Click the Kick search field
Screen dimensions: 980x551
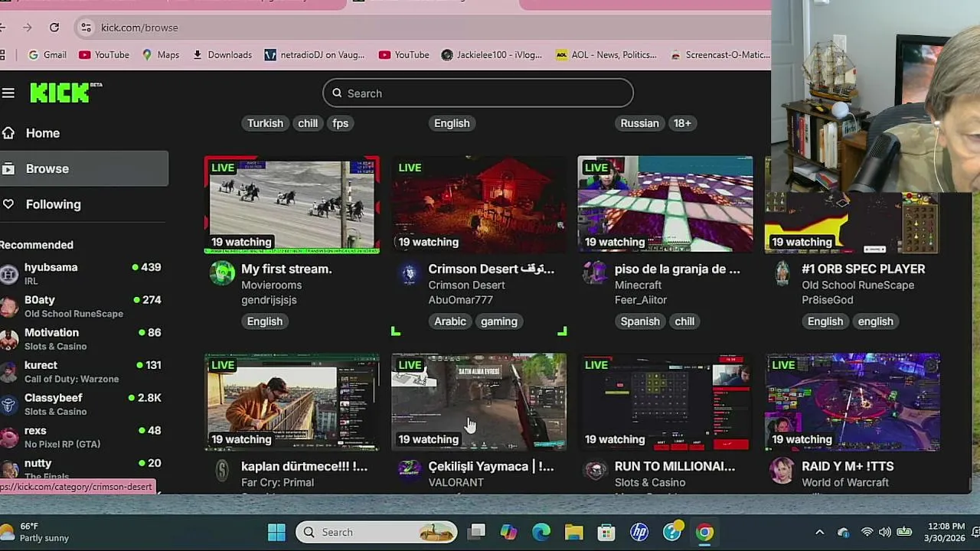pyautogui.click(x=478, y=93)
